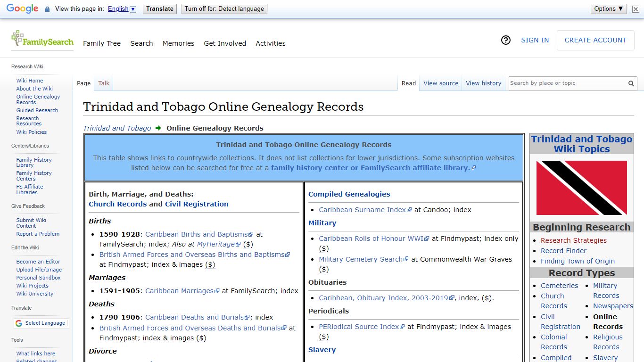
Task: Switch to the Talk tab
Action: click(x=104, y=83)
